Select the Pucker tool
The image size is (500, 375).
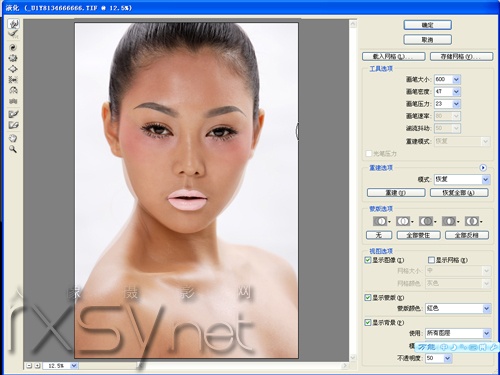13,58
